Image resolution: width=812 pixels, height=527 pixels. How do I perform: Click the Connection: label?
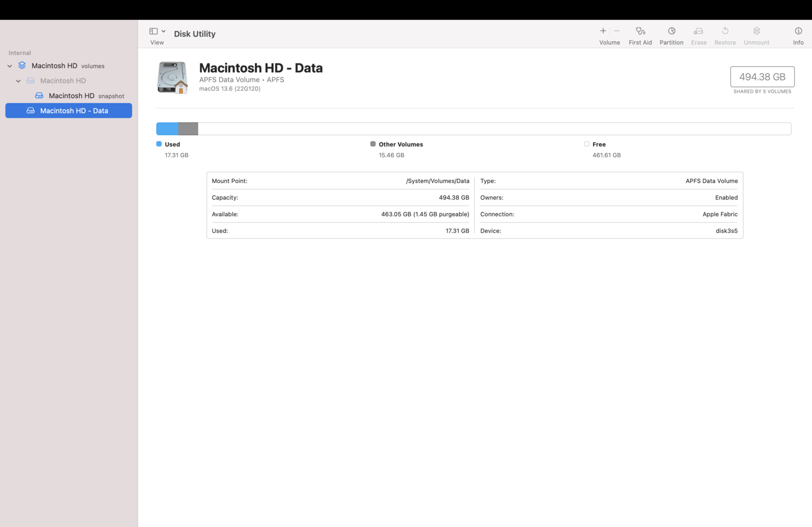pyautogui.click(x=497, y=214)
